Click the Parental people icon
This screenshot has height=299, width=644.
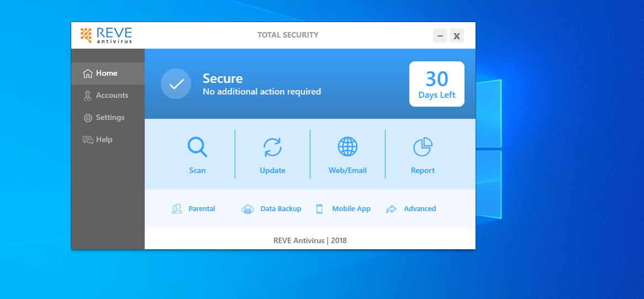point(177,209)
